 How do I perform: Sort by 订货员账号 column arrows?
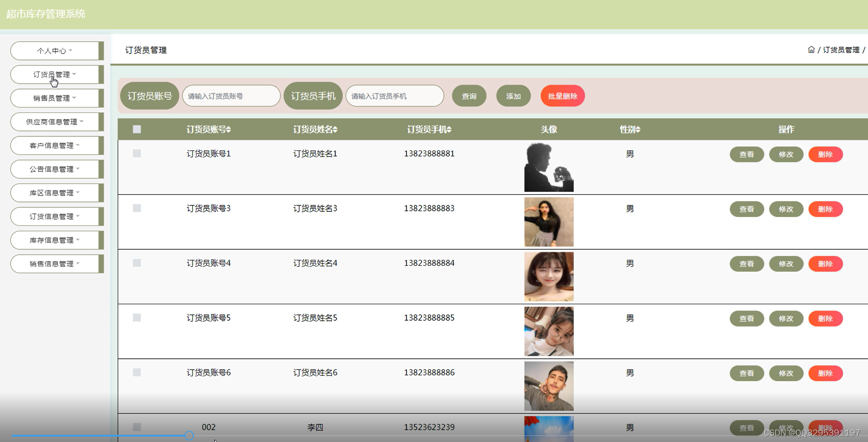point(229,129)
